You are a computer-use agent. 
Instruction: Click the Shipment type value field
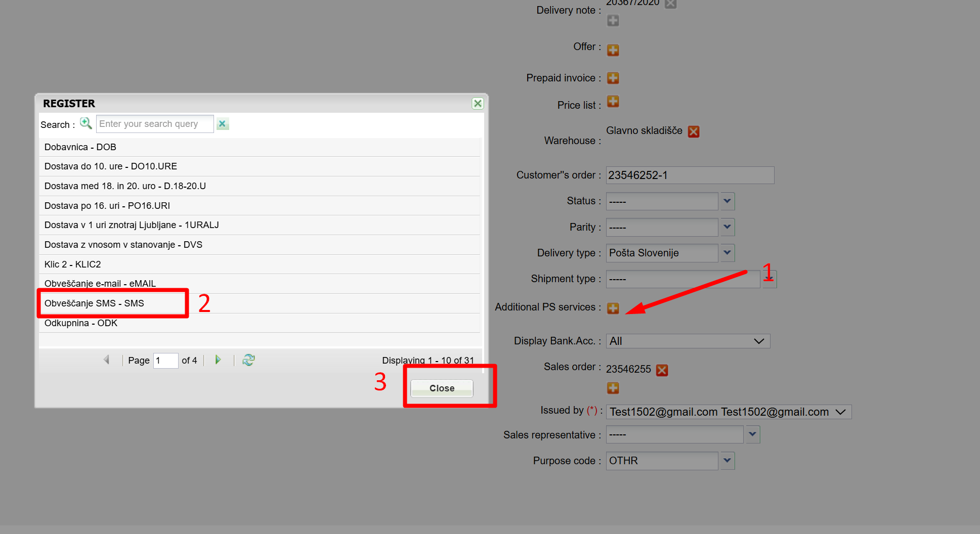(x=683, y=279)
